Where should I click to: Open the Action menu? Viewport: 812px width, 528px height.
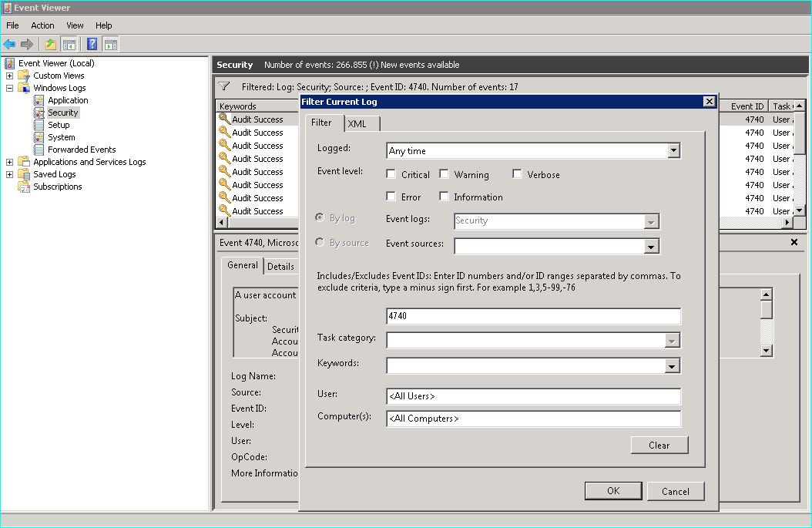(42, 25)
